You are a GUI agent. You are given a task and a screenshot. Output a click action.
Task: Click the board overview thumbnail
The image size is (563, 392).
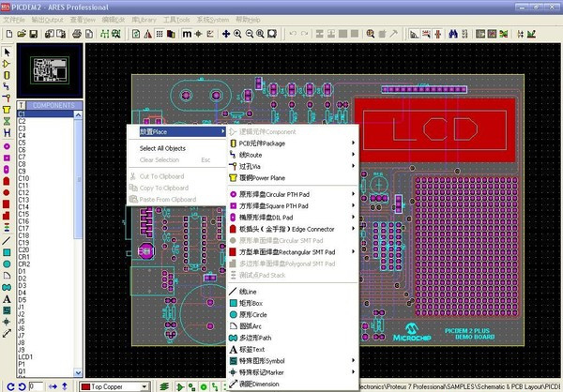(x=50, y=70)
